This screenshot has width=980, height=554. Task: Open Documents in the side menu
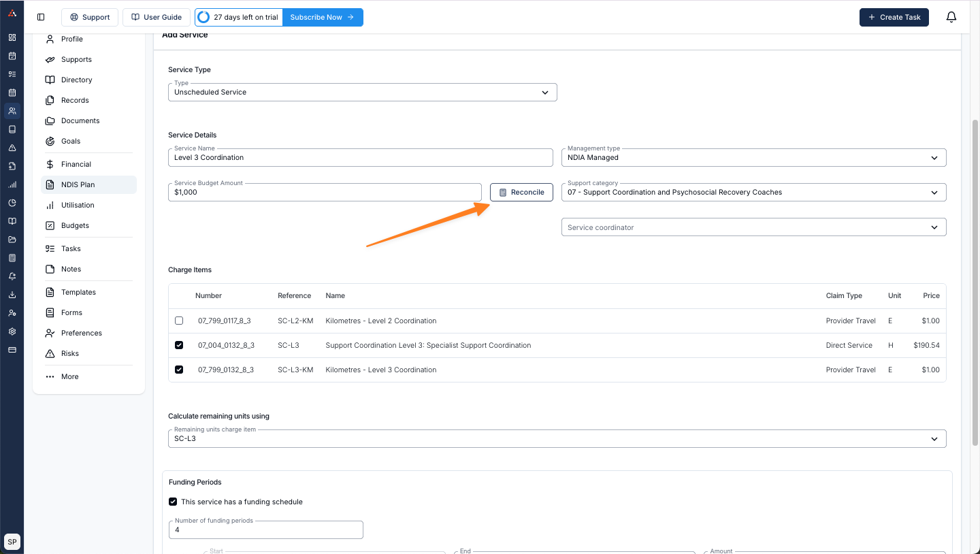click(88, 120)
